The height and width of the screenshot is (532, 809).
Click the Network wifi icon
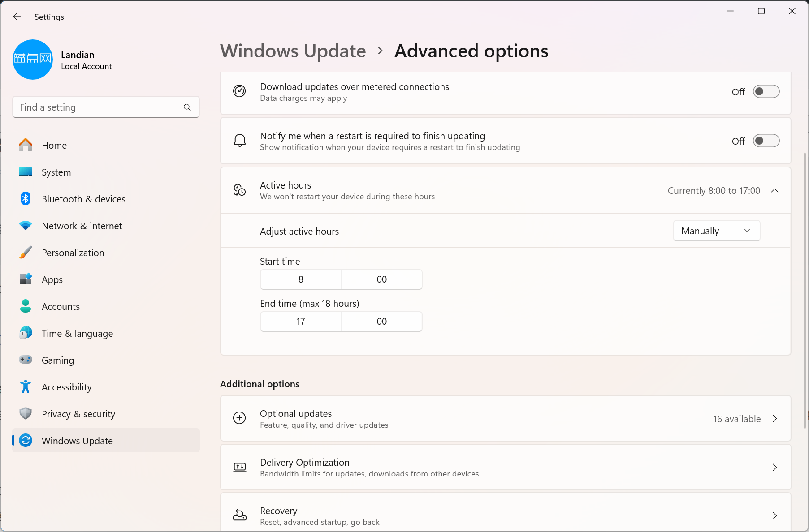(x=26, y=226)
